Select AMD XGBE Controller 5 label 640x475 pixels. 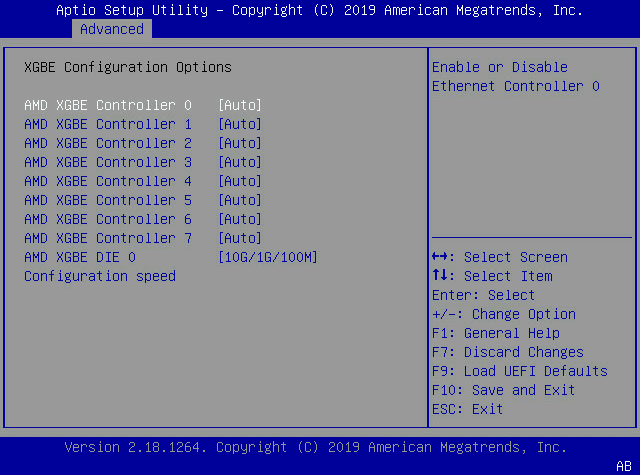click(x=108, y=200)
